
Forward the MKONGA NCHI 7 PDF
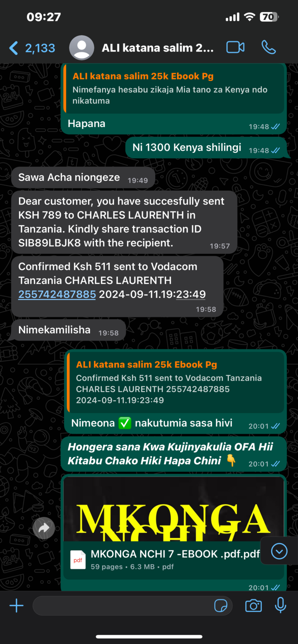(x=44, y=528)
